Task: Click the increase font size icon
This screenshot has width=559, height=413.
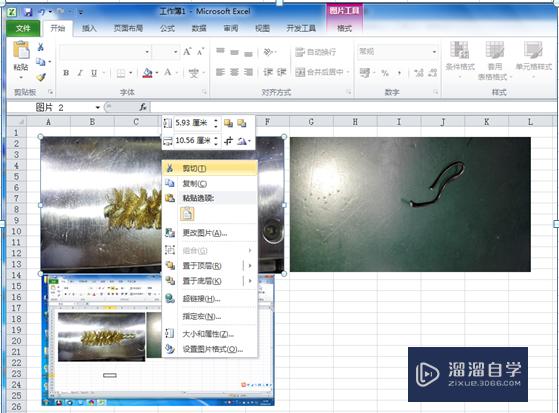Action: click(188, 52)
